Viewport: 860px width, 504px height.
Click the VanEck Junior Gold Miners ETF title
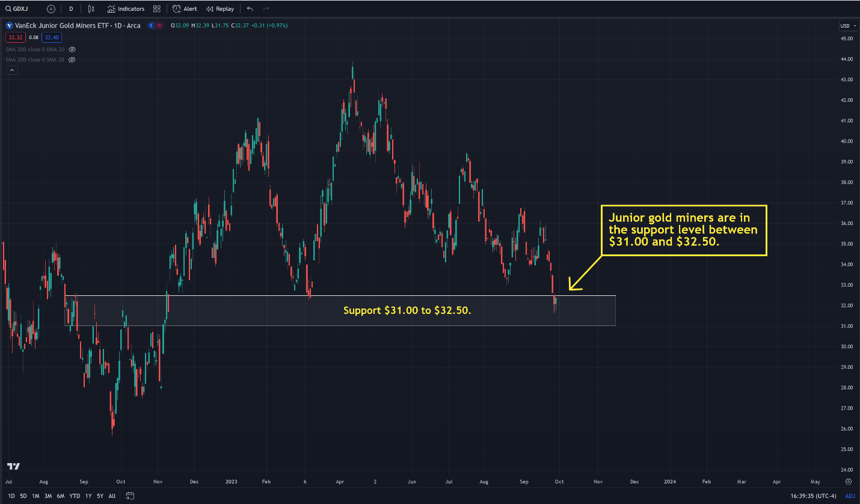tap(77, 26)
